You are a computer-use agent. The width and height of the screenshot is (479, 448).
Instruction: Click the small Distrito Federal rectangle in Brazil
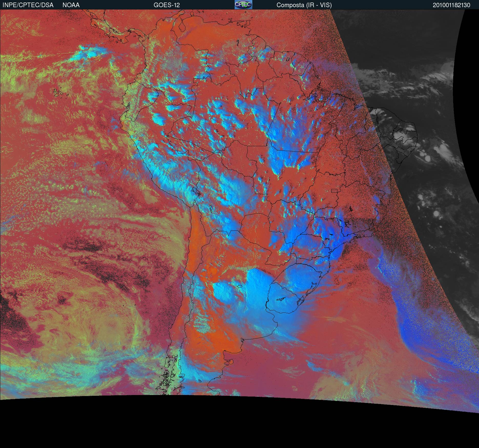pyautogui.click(x=335, y=191)
